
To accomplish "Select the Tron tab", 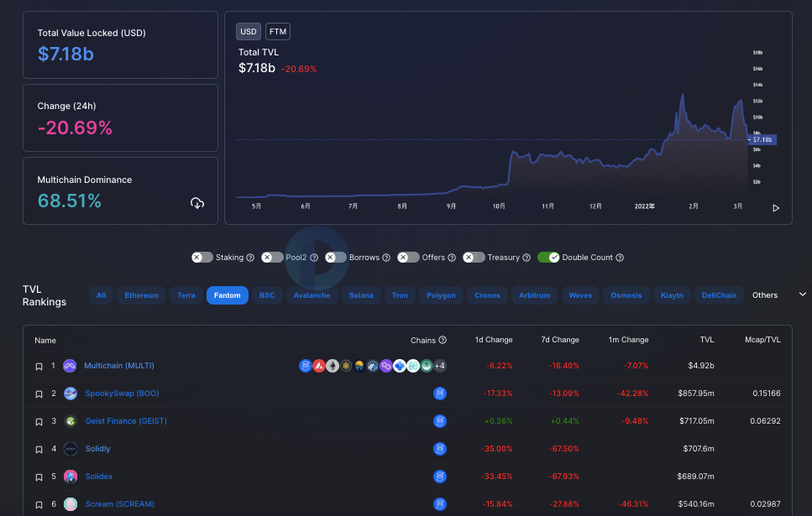I will [x=400, y=295].
